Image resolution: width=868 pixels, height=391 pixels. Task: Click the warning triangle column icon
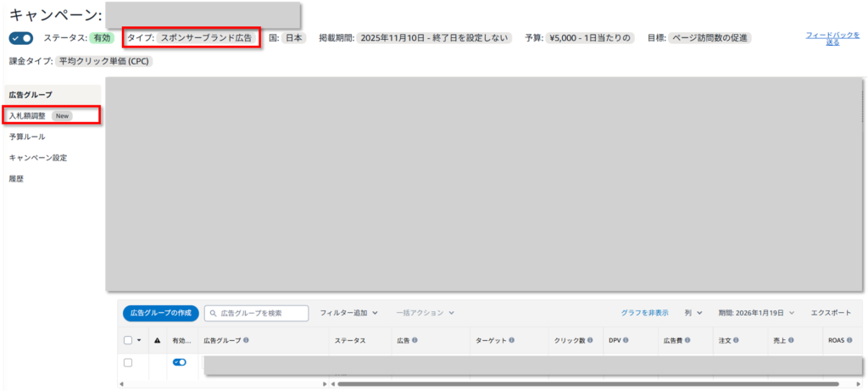click(156, 340)
